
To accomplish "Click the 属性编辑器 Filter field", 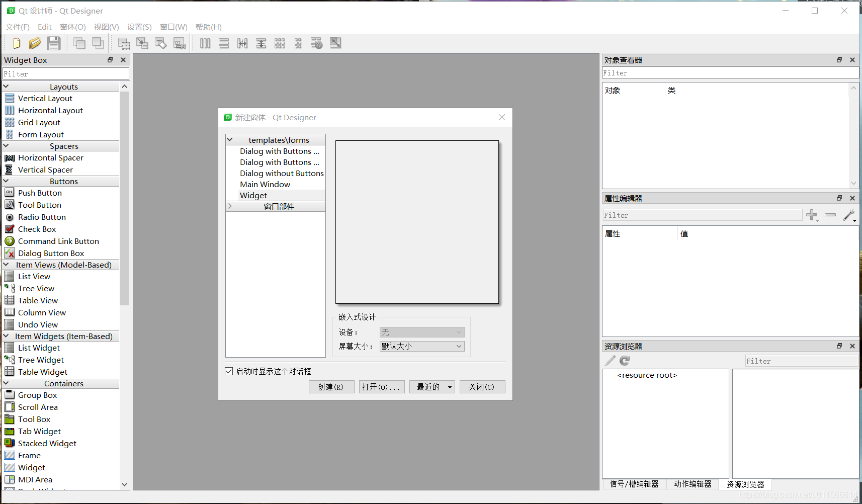I will pyautogui.click(x=703, y=215).
